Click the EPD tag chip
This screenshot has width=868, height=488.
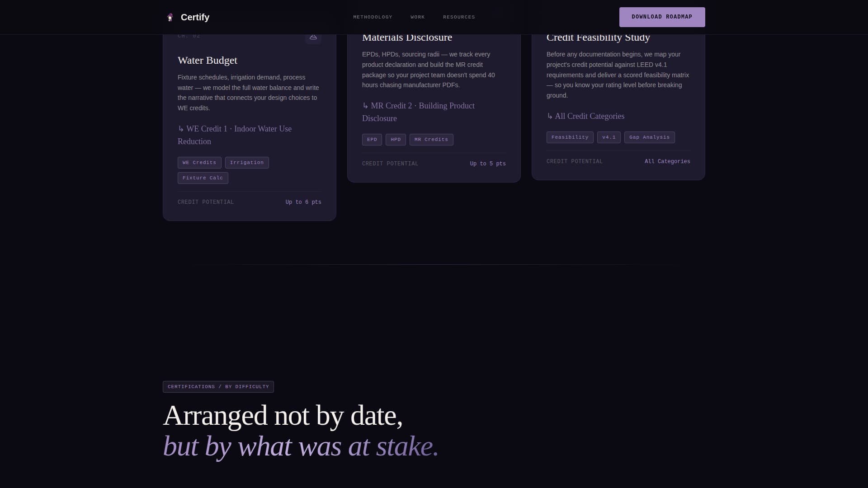tap(372, 140)
